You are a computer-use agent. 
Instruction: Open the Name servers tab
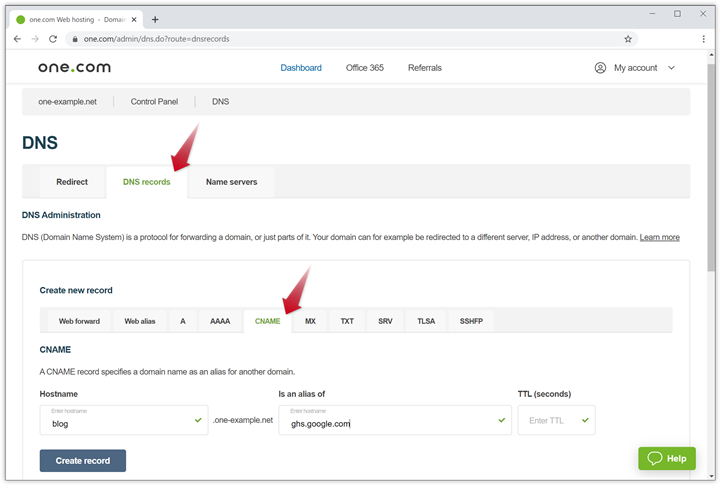[x=231, y=182]
